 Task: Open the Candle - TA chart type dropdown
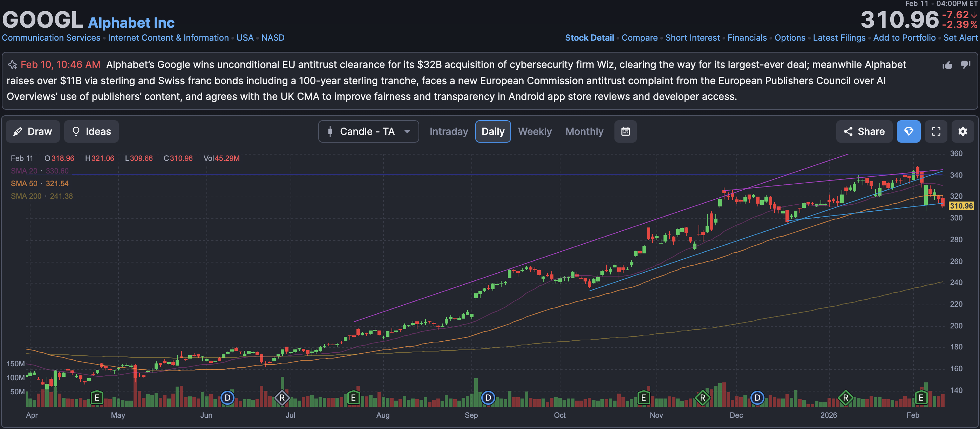[368, 131]
